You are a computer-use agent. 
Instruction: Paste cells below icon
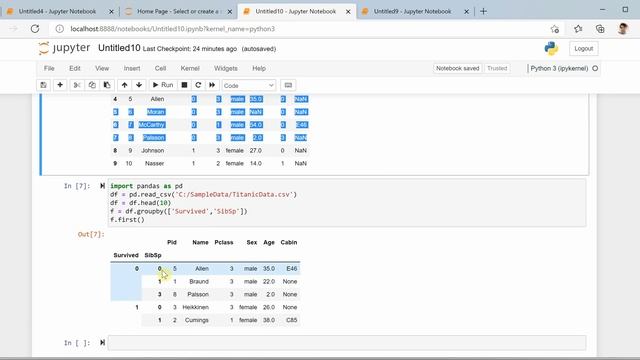tap(107, 85)
